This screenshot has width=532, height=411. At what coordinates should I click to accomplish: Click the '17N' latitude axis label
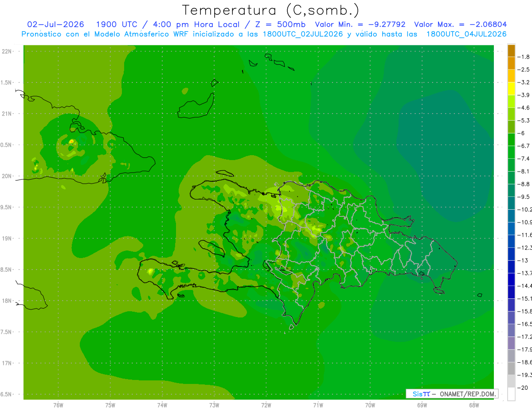[7, 364]
